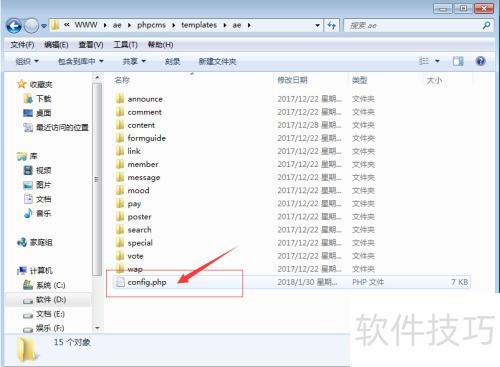Open the address bar history dropdown
Screen dimensions: 500x367
tap(317, 25)
